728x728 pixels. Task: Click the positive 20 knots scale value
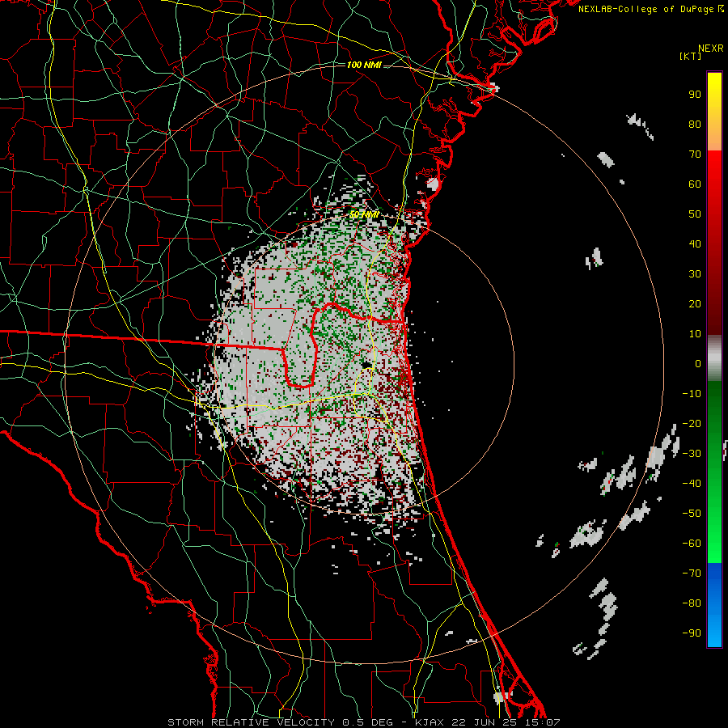click(x=695, y=304)
